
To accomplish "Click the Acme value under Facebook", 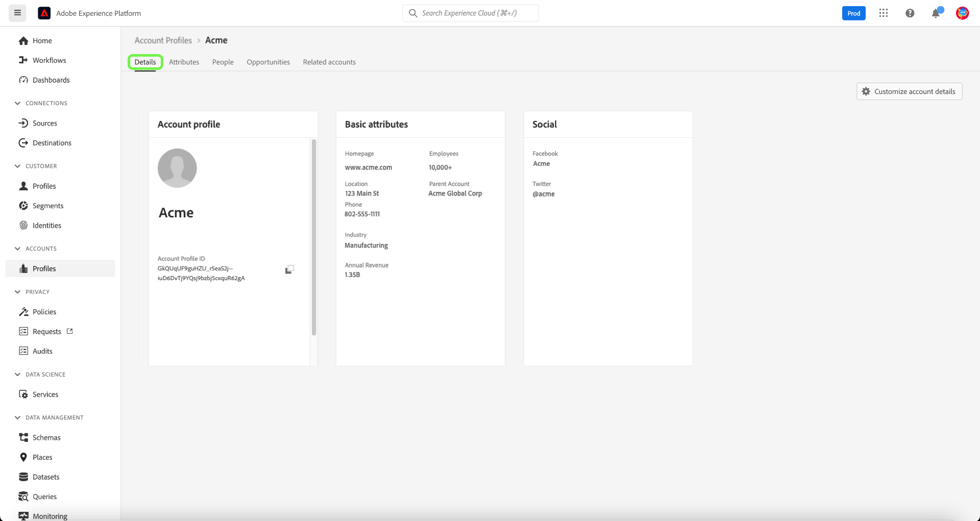I will click(542, 164).
